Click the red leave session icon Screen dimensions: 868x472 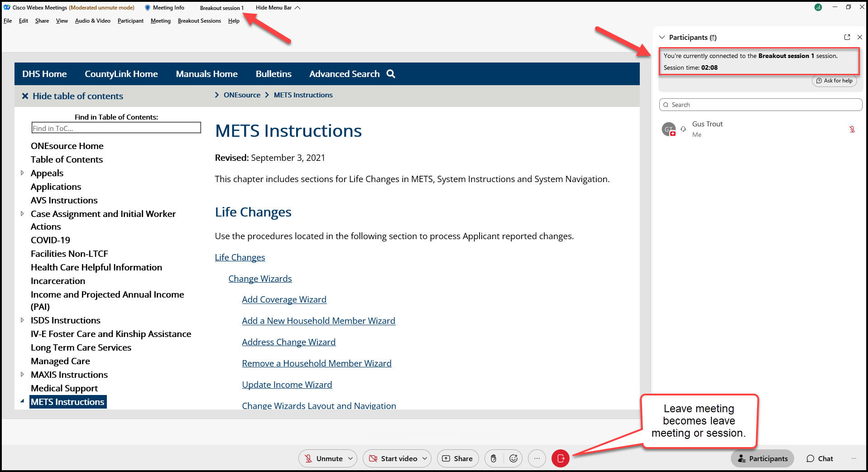[560, 458]
